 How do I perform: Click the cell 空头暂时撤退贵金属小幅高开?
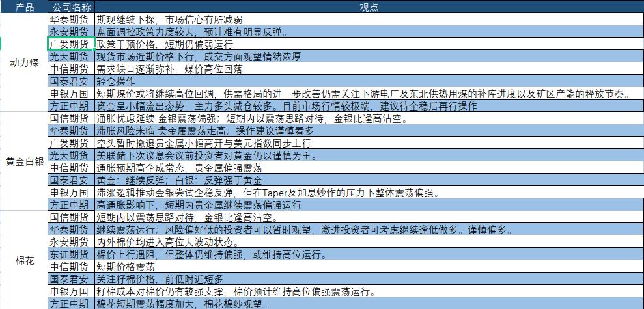coord(369,143)
